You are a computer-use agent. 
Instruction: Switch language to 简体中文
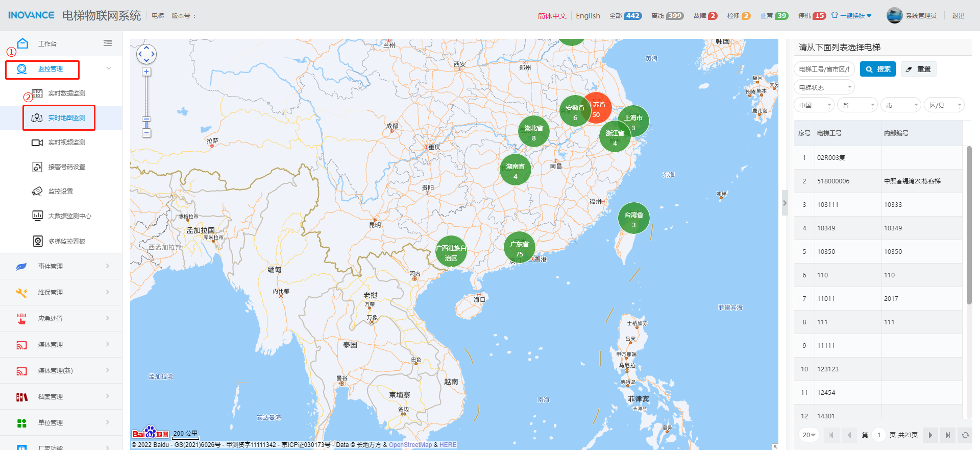point(552,16)
